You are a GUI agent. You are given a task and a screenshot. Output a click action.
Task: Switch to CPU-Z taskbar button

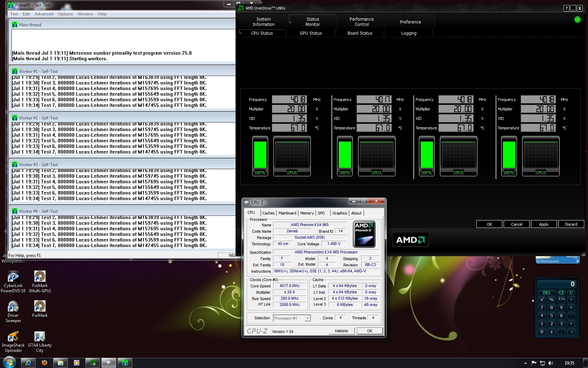point(109,363)
